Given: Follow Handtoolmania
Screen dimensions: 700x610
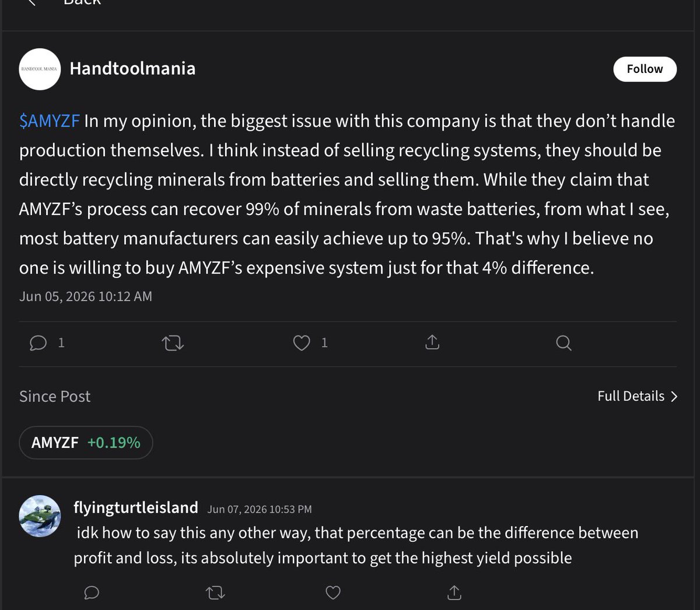Looking at the screenshot, I should pos(645,69).
